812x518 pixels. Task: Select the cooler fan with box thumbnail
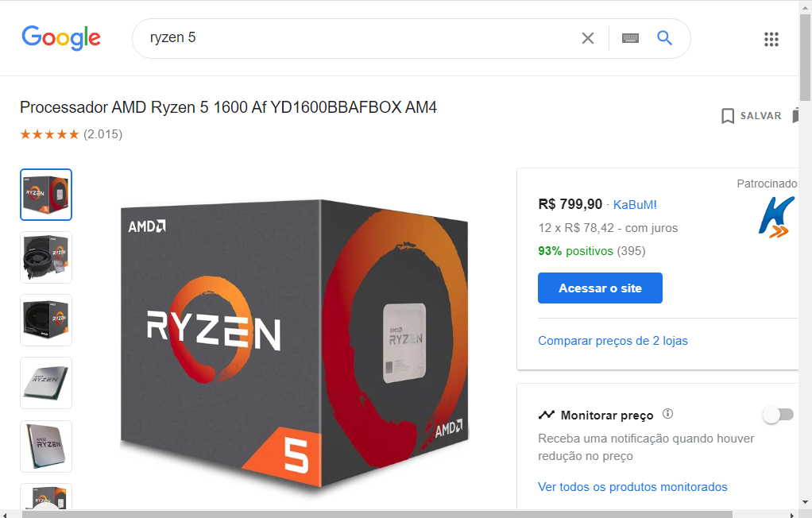click(x=46, y=257)
